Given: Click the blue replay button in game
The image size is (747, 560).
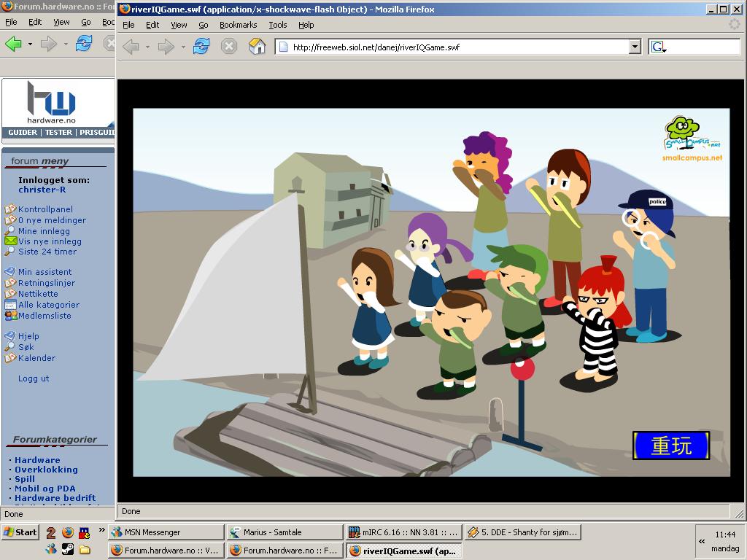Looking at the screenshot, I should click(671, 446).
